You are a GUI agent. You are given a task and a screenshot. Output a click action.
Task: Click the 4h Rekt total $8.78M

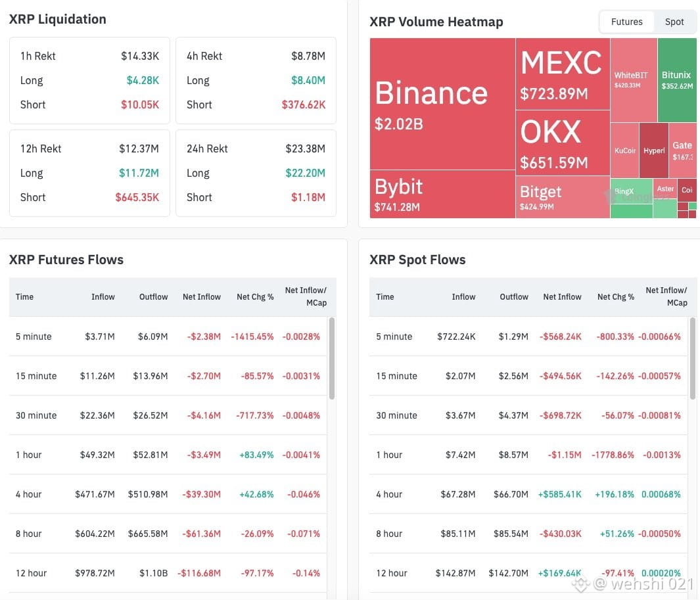pyautogui.click(x=308, y=57)
